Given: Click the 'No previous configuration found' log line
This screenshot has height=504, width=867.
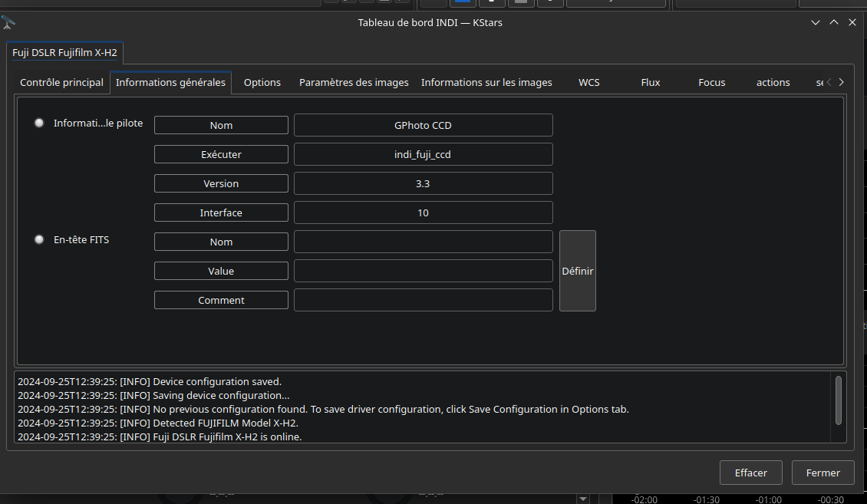Looking at the screenshot, I should pyautogui.click(x=324, y=409).
